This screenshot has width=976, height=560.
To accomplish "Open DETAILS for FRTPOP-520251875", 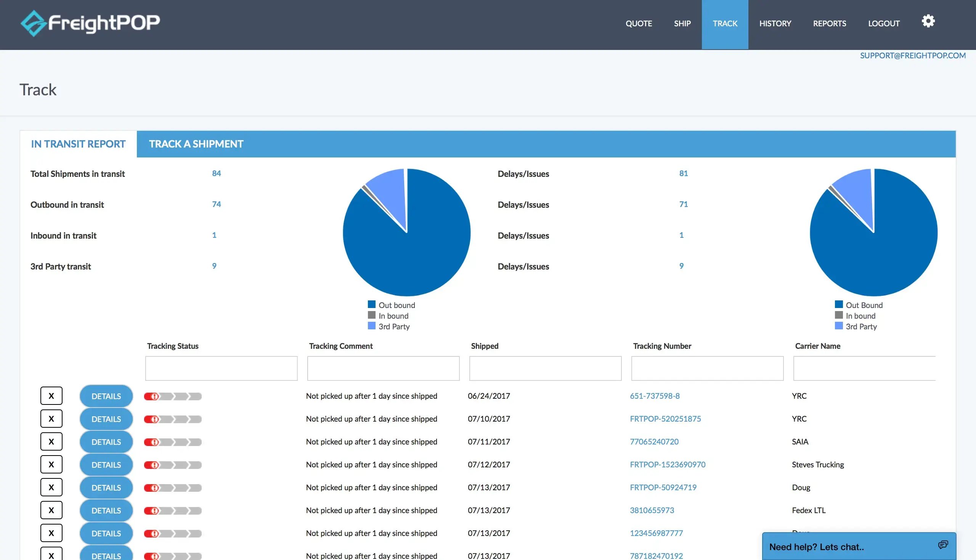I will 106,419.
